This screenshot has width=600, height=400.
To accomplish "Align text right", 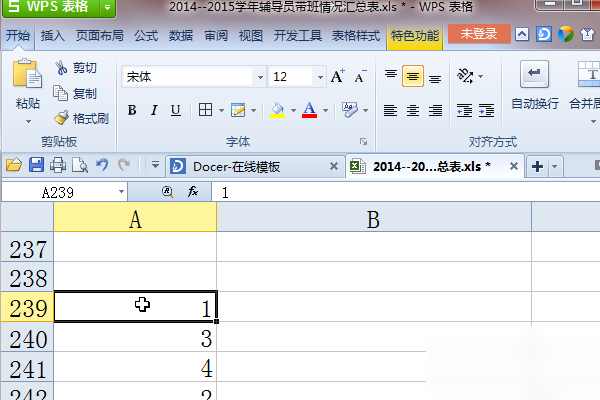I will (x=435, y=111).
